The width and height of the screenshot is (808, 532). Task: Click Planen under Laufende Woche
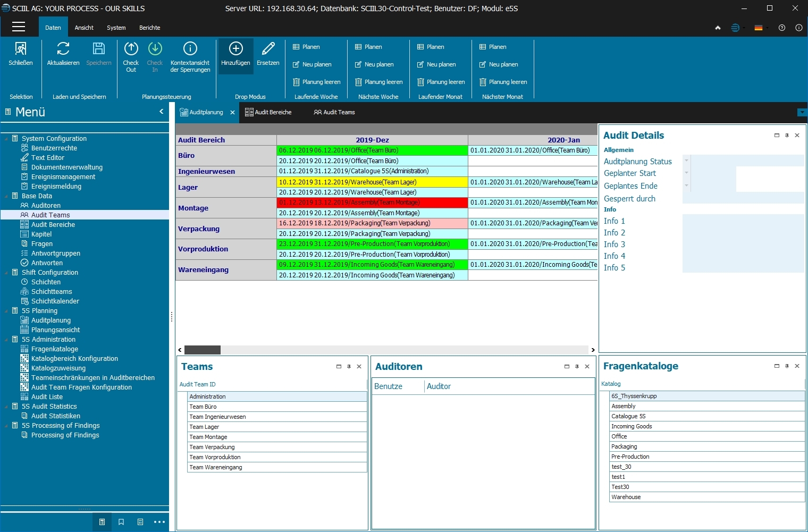[306, 47]
